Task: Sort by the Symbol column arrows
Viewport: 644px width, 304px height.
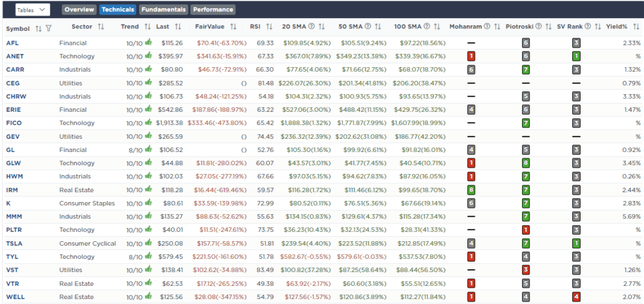Action: pos(38,28)
